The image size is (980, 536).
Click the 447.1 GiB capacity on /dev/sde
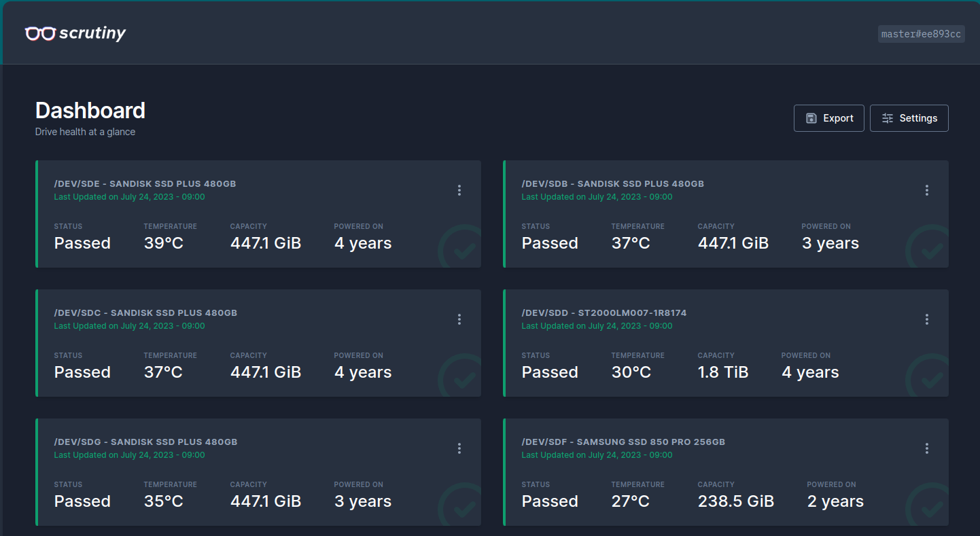pyautogui.click(x=266, y=243)
